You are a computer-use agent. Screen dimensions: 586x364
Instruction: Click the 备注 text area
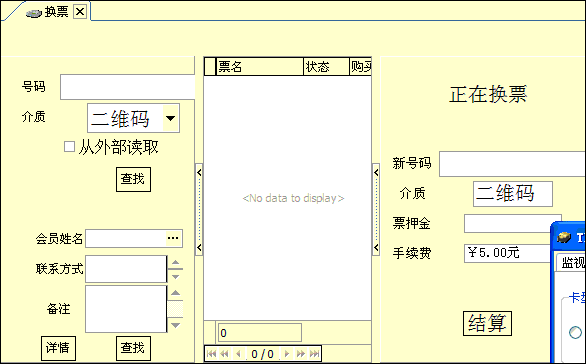tap(126, 309)
